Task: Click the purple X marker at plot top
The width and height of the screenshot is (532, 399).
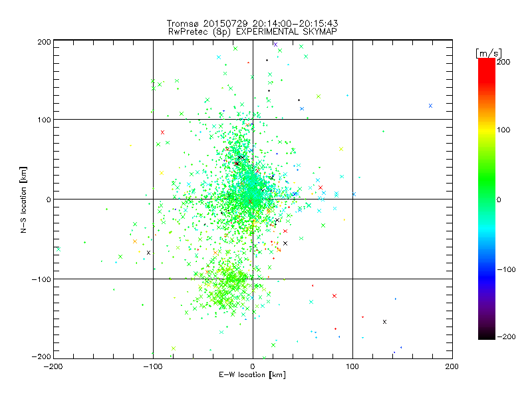Action: tap(275, 45)
